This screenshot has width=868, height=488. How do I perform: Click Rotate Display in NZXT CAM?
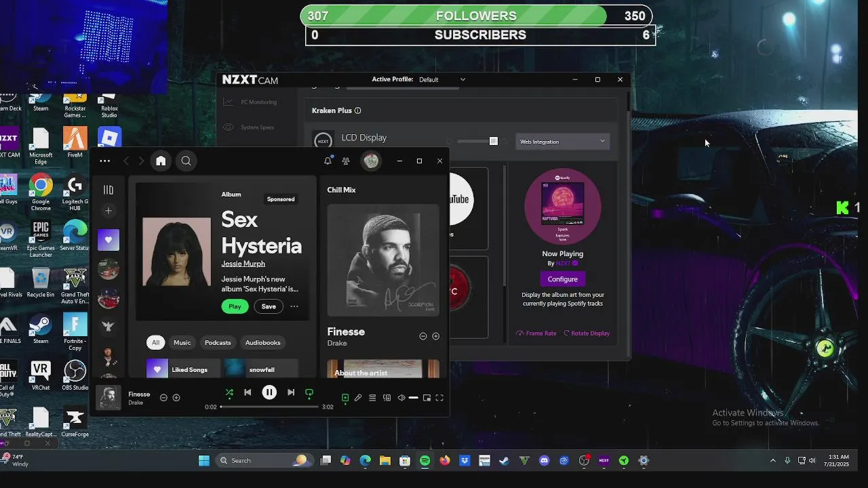tap(587, 333)
